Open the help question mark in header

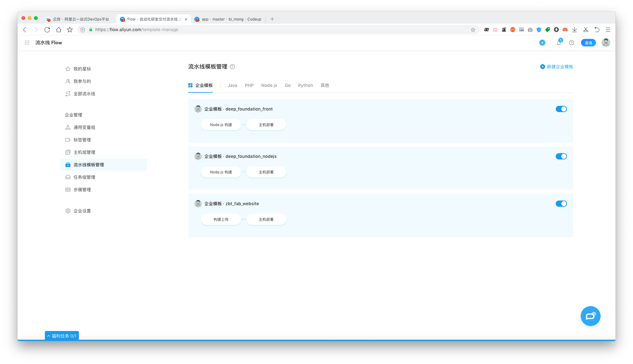[x=572, y=43]
